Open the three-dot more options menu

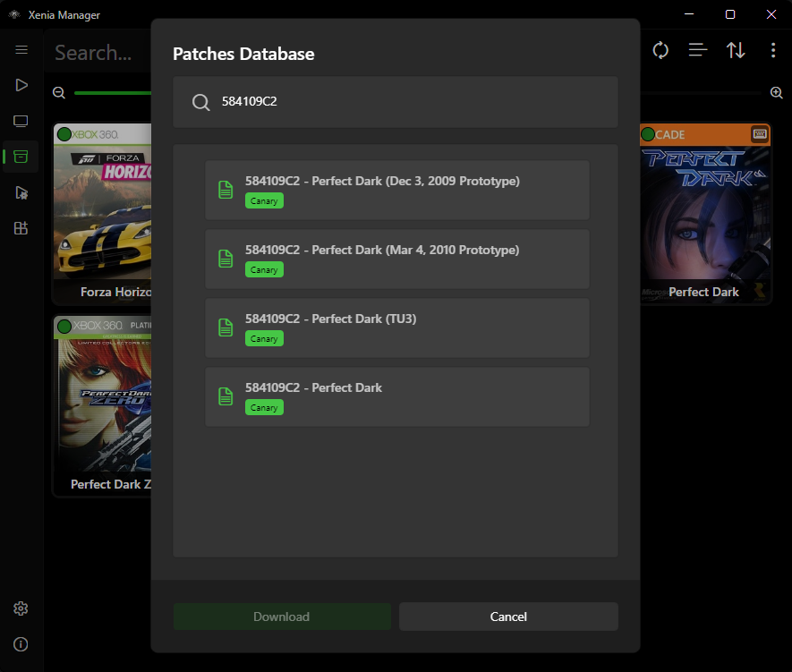click(773, 50)
